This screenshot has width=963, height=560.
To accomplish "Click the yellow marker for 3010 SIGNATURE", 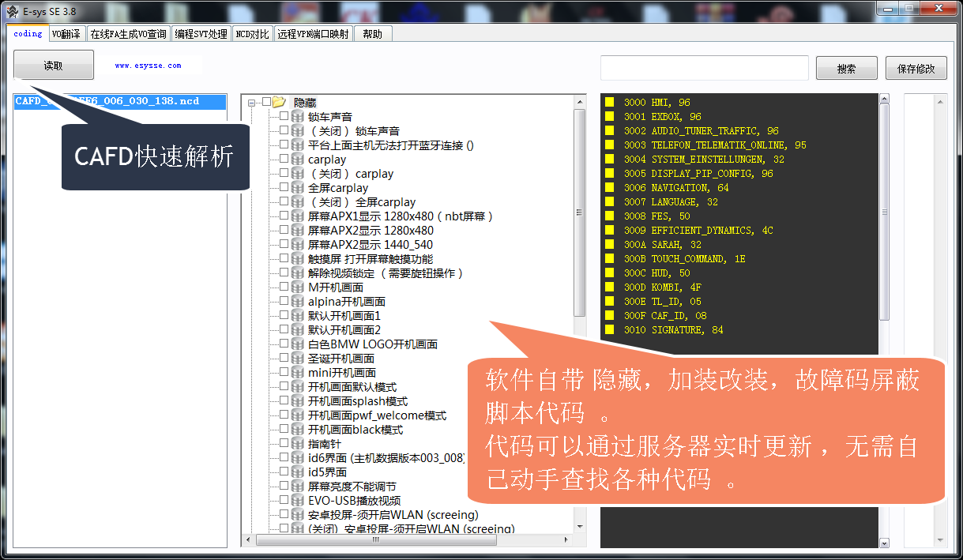I will pos(610,330).
